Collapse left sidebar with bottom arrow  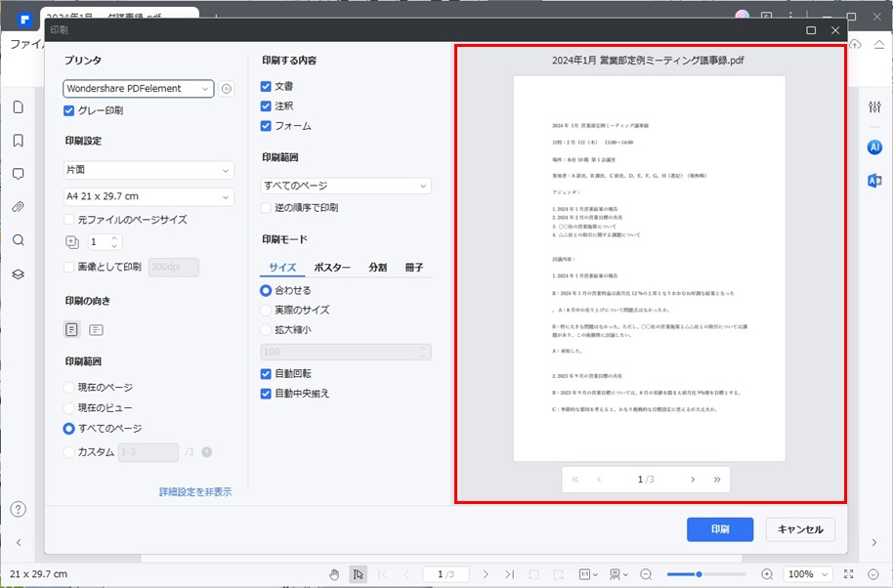(x=19, y=542)
